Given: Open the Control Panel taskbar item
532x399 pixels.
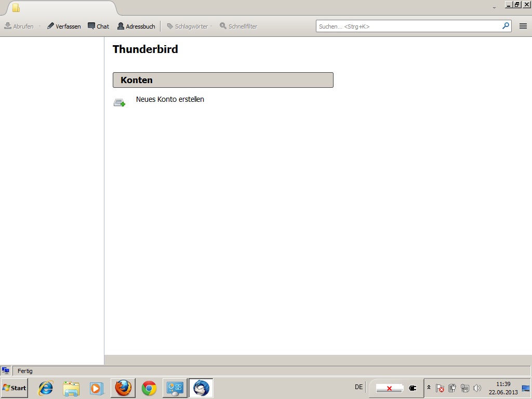Looking at the screenshot, I should tap(175, 388).
